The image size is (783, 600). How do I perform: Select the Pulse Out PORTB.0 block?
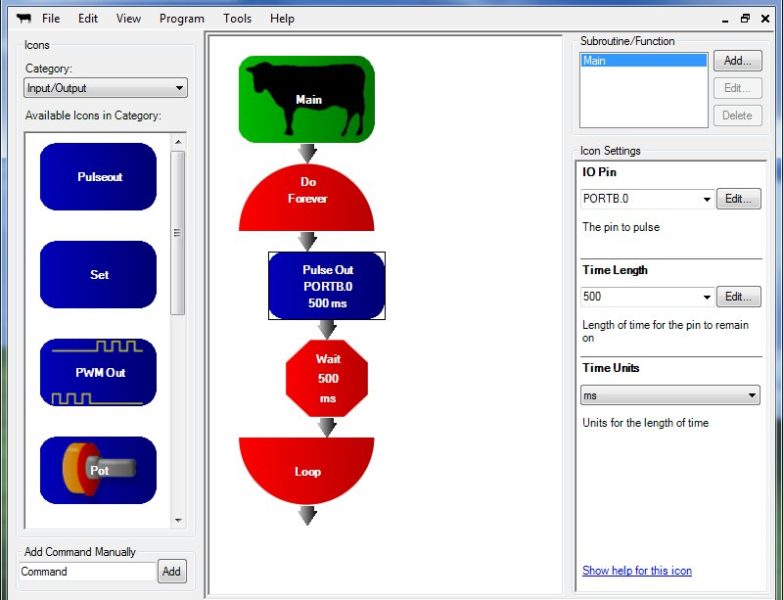327,286
